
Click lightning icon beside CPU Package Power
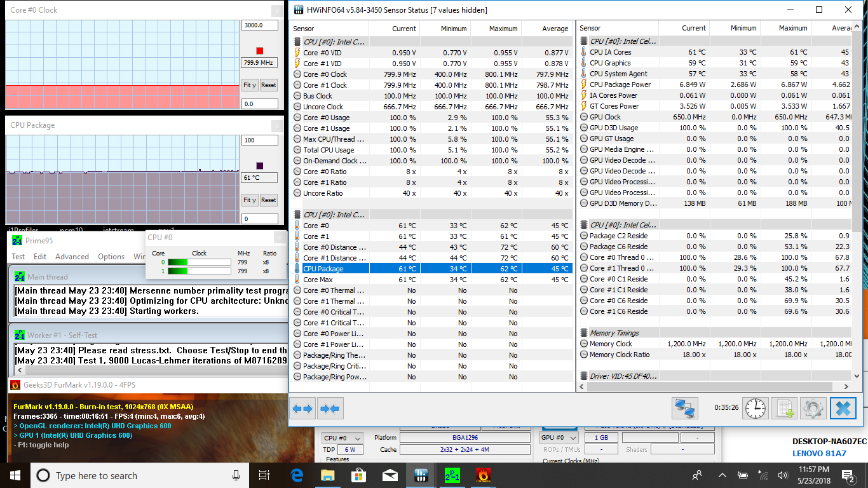[584, 85]
